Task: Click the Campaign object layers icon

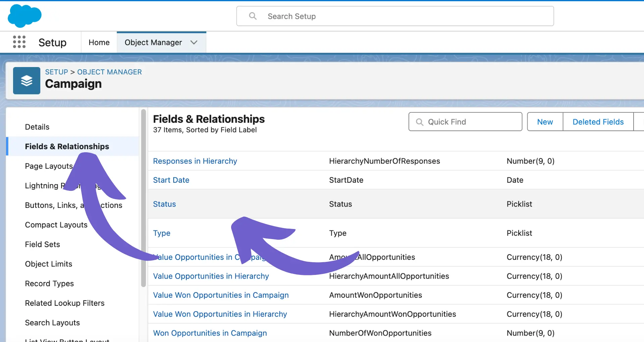Action: (x=26, y=81)
